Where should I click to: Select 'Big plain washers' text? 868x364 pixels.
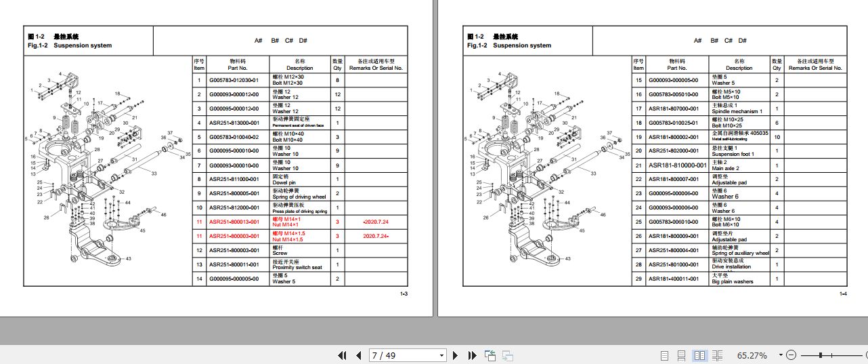pos(732,282)
